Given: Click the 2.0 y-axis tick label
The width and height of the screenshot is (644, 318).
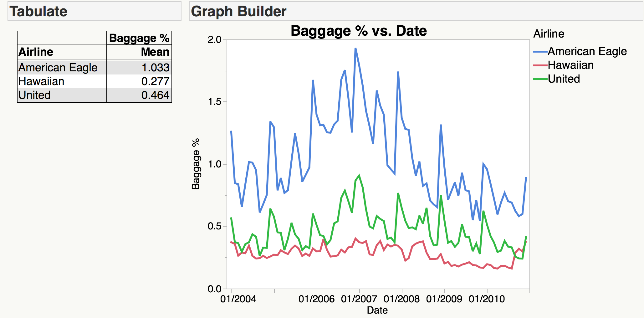Looking at the screenshot, I should [214, 40].
